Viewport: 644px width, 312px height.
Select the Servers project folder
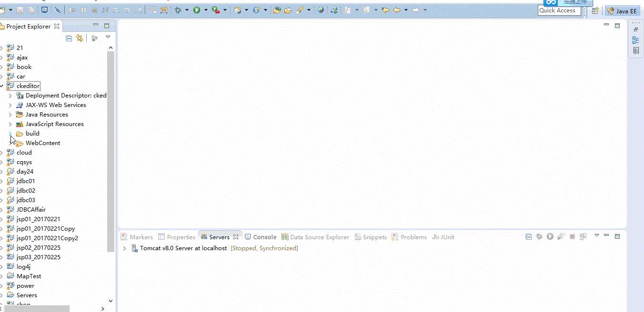(27, 295)
